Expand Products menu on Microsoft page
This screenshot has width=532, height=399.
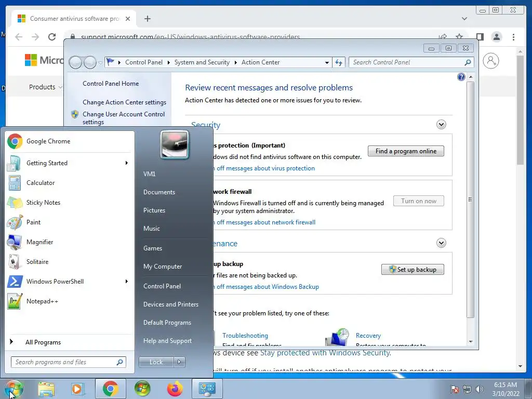[x=46, y=87]
